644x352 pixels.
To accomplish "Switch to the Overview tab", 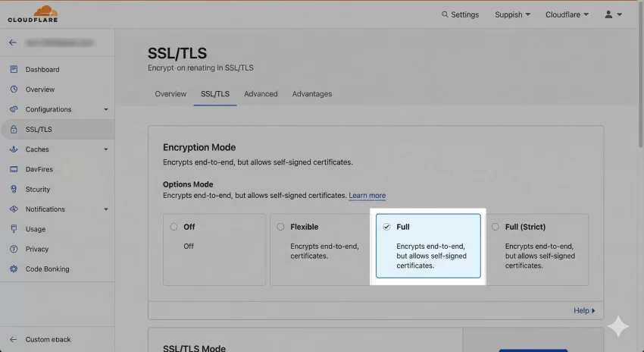I will coord(170,94).
